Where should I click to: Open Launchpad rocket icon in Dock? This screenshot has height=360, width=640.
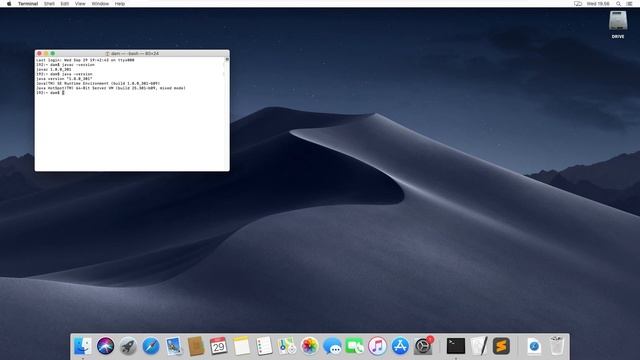tap(128, 346)
